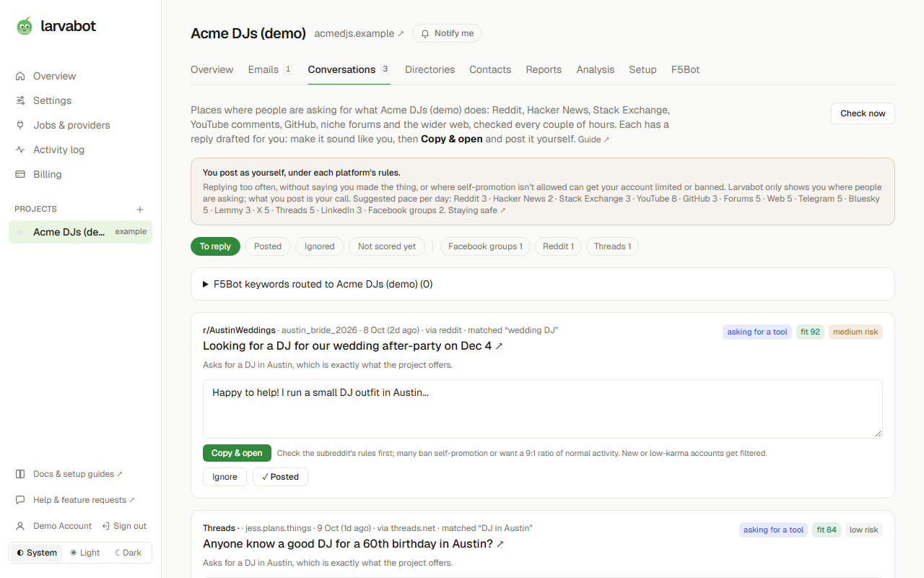
Task: Open the Conversations tab
Action: 349,69
